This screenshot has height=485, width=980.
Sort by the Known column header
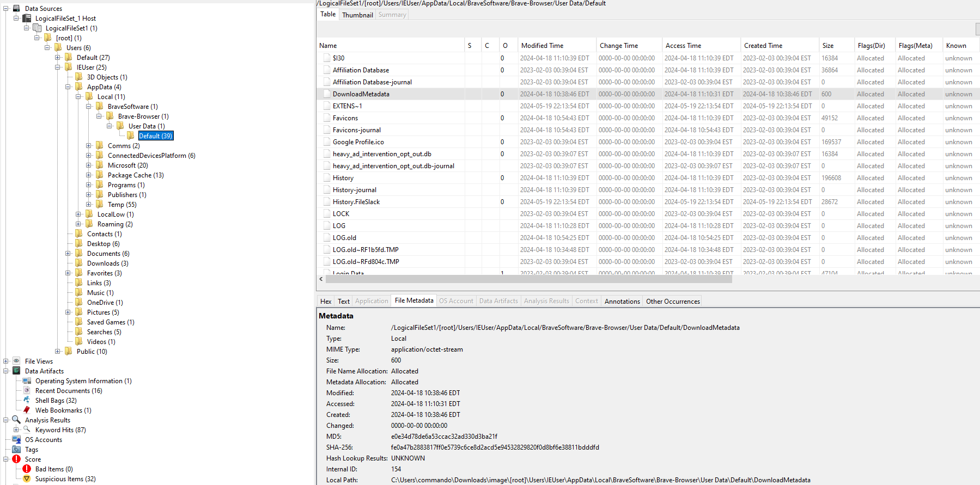[x=961, y=45]
